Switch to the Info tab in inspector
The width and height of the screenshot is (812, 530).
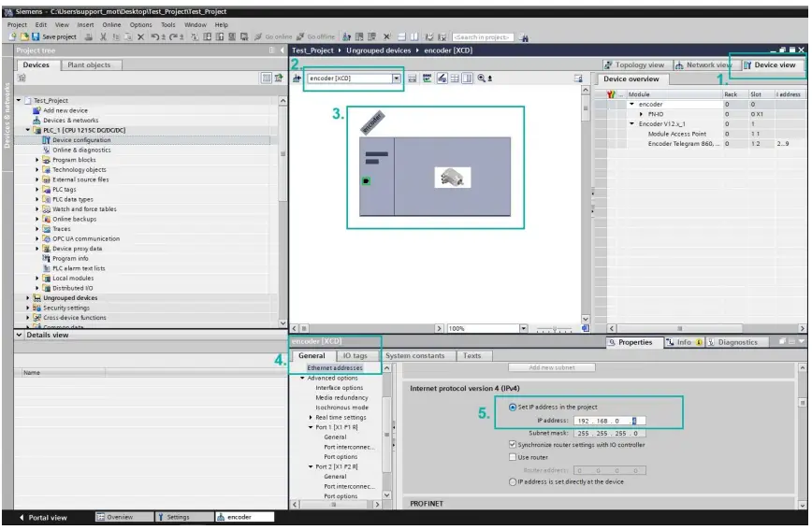(684, 342)
